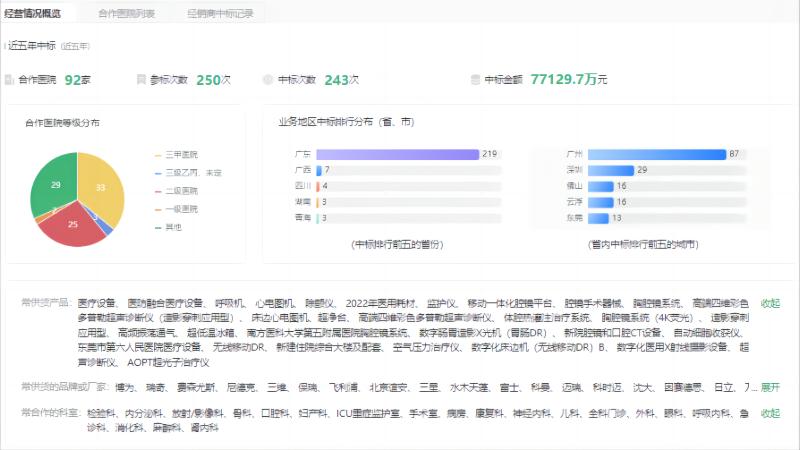Image resolution: width=800 pixels, height=450 pixels.
Task: Click the green pie slice labeled 29
Action: [x=55, y=185]
